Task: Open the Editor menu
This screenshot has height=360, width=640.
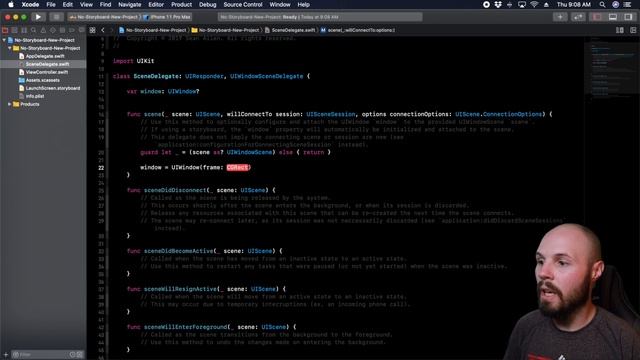Action: 156,4
